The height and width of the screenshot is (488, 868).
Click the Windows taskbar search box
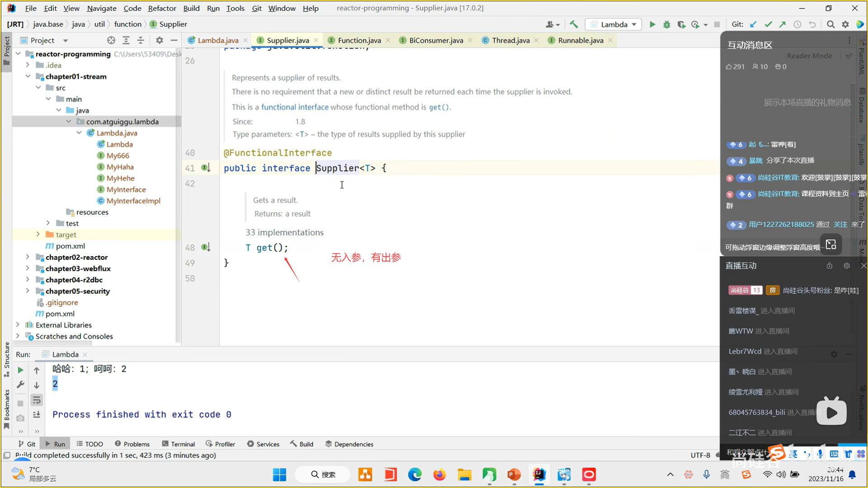pos(323,474)
